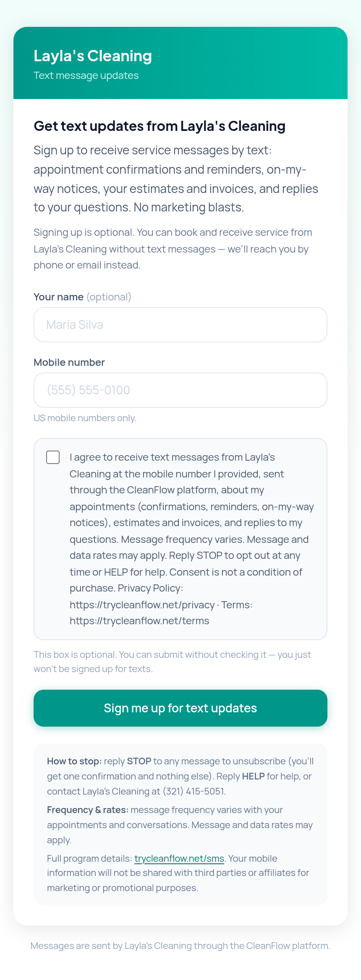This screenshot has height=980, width=361.
Task: Select the Get text updates heading
Action: [x=160, y=126]
